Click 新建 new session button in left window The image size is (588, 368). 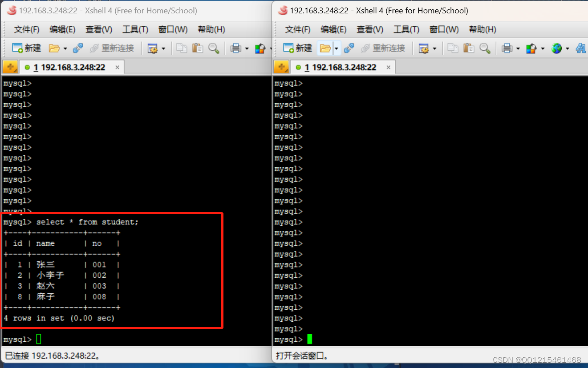(x=26, y=48)
